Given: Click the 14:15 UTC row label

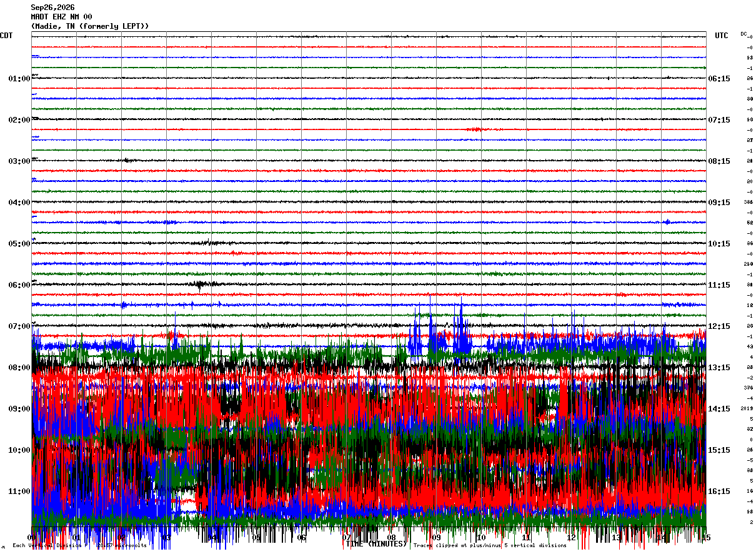Looking at the screenshot, I should [x=719, y=409].
